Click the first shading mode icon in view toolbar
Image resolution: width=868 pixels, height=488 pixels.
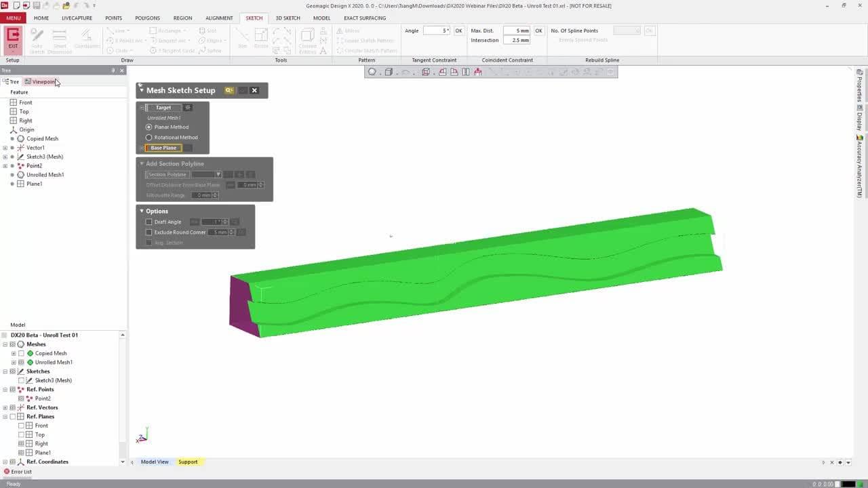pyautogui.click(x=372, y=72)
